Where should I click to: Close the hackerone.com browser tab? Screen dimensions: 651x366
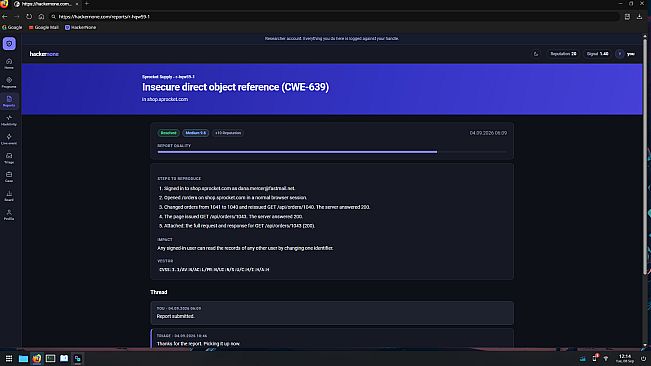coord(77,4)
